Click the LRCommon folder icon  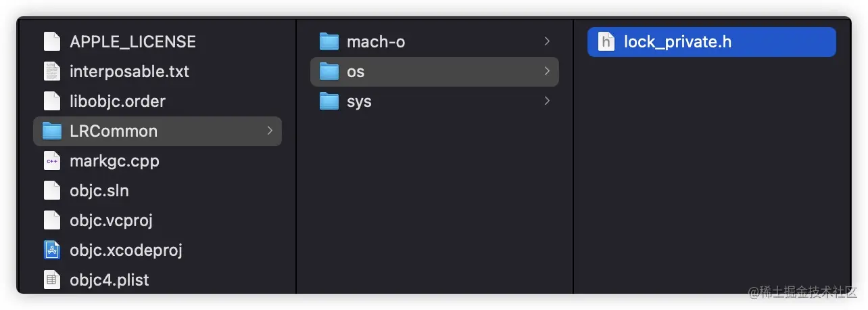52,131
